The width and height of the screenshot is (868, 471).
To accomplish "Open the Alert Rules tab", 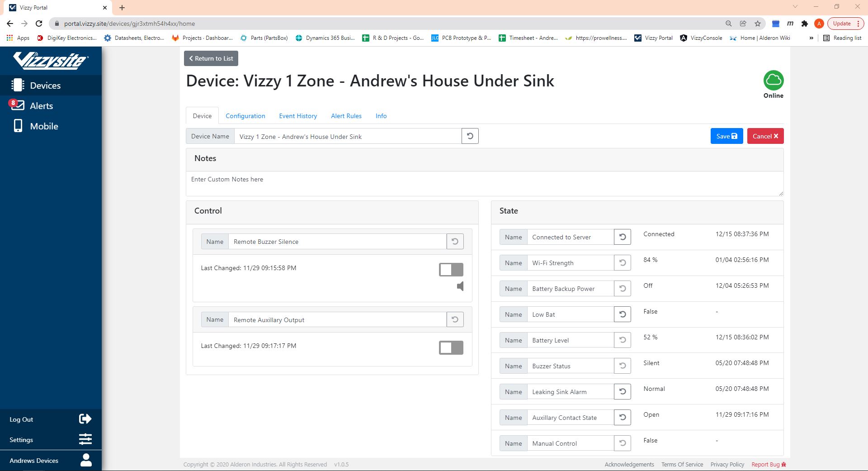I will [x=346, y=116].
